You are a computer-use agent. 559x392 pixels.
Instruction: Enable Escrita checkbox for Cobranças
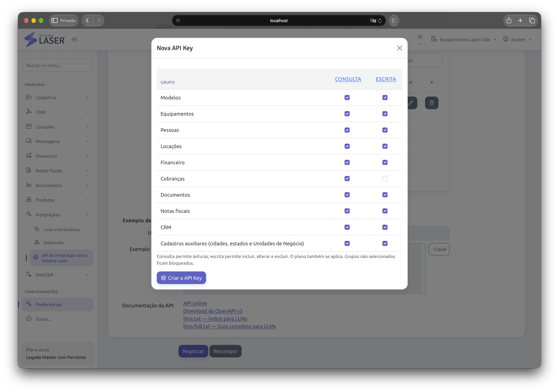[385, 179]
